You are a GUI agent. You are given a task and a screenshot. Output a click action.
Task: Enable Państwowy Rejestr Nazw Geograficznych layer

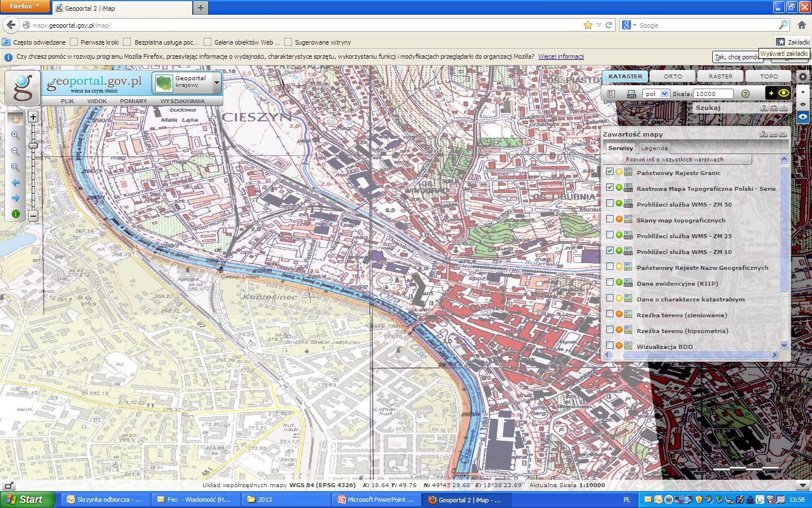tap(610, 266)
